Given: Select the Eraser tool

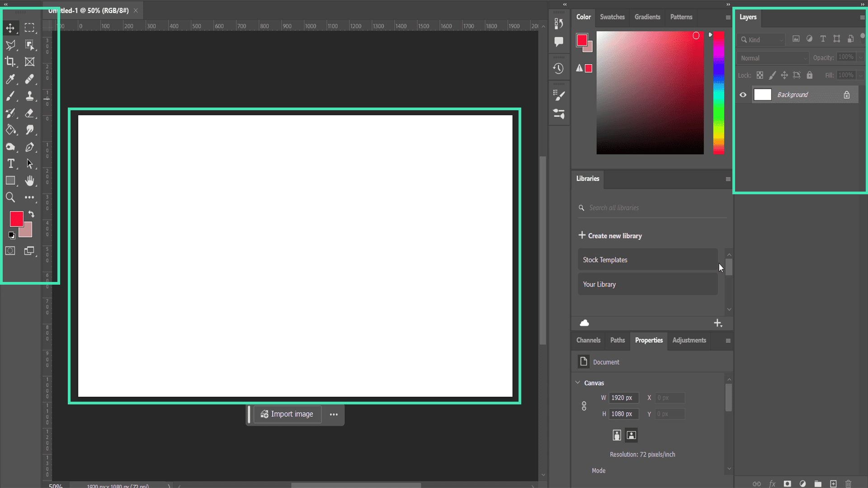Looking at the screenshot, I should click(29, 113).
